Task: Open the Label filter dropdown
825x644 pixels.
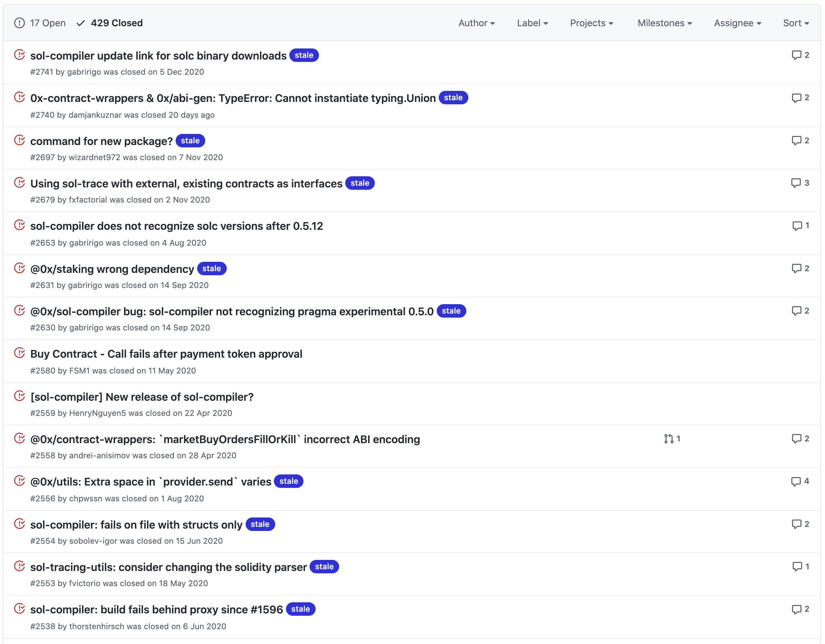Action: (532, 23)
